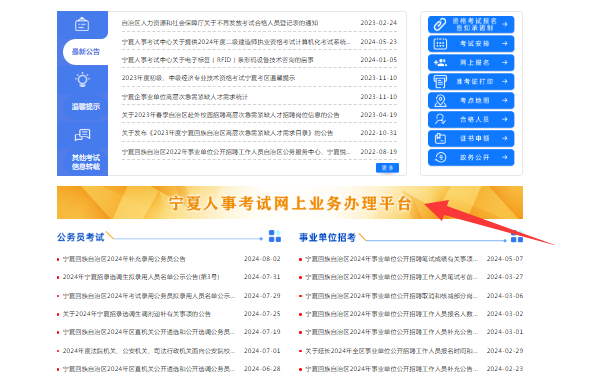Click the certificate icon beside 证书申领

[x=440, y=139]
